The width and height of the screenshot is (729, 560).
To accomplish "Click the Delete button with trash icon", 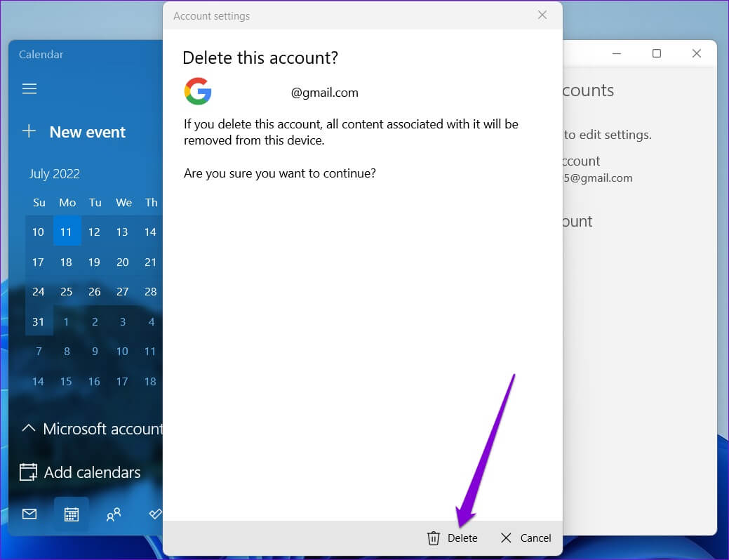I will coord(453,538).
